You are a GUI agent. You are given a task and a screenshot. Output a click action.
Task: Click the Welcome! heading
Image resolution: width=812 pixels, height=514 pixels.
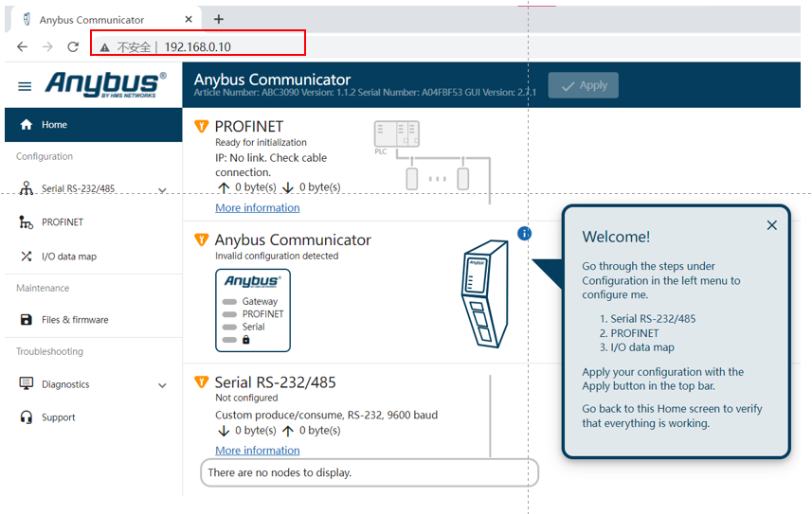click(616, 237)
